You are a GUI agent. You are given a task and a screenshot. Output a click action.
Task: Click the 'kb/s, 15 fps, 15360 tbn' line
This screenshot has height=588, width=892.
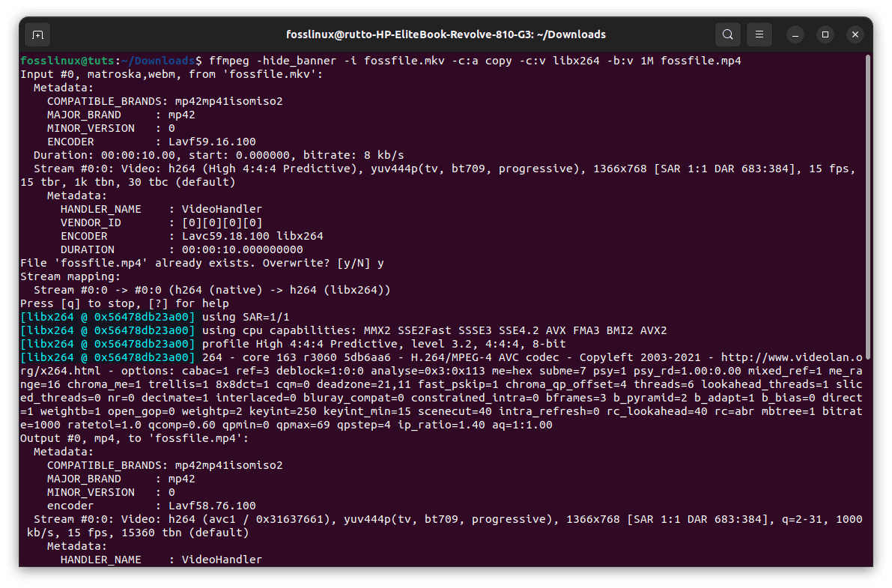pos(138,533)
